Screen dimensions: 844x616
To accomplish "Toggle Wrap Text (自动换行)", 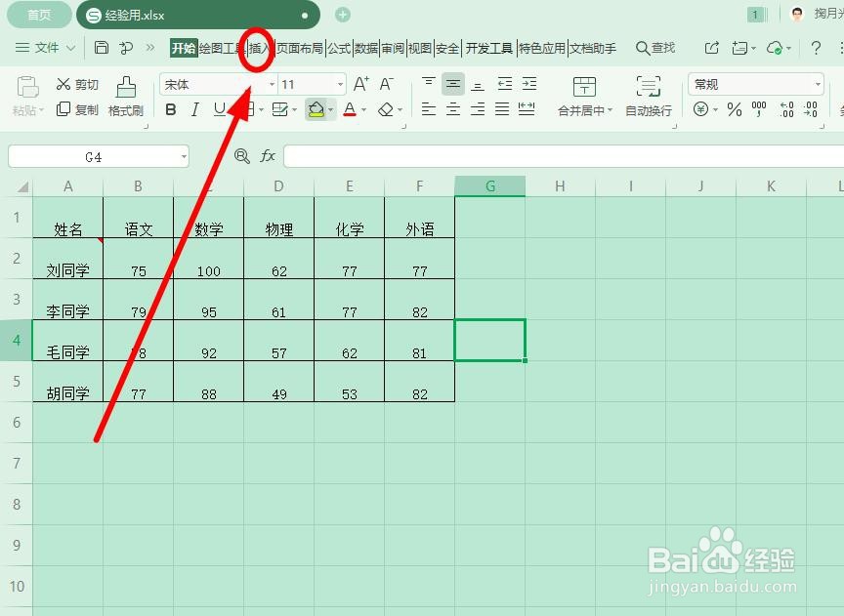I will [649, 97].
